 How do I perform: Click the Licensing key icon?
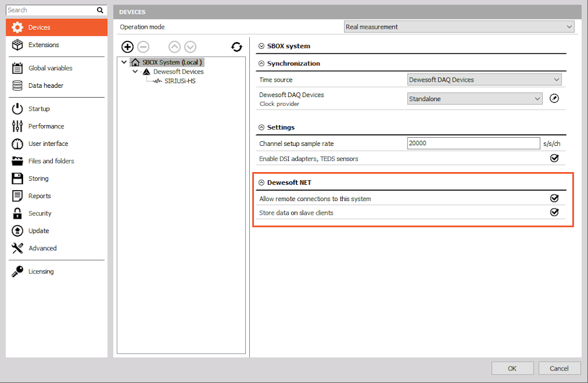[17, 272]
